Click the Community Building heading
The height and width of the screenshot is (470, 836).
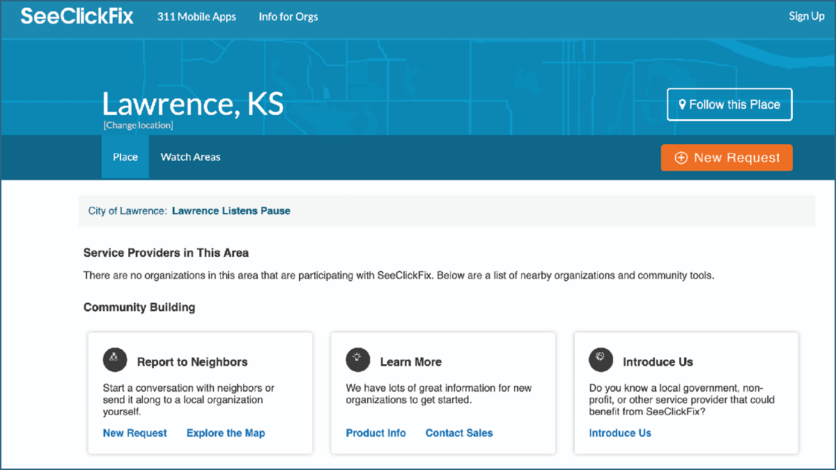pos(139,307)
